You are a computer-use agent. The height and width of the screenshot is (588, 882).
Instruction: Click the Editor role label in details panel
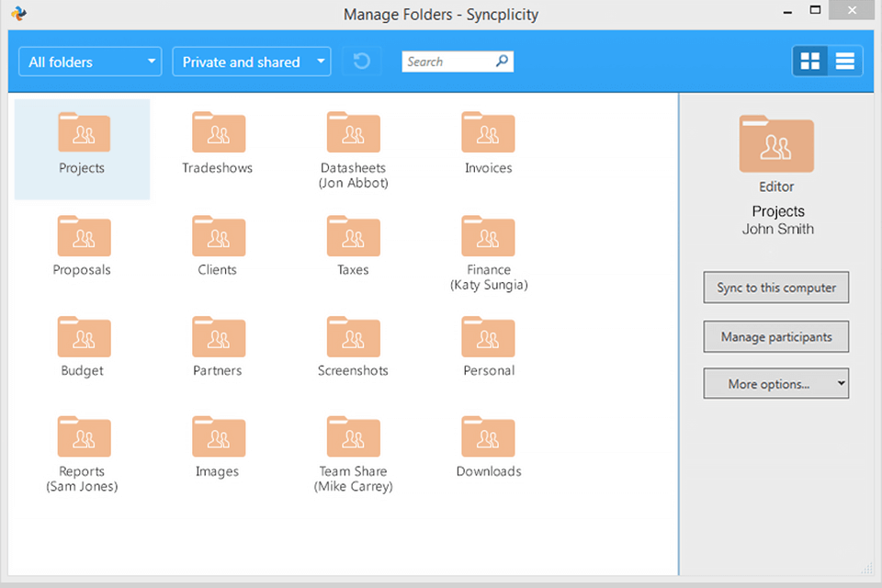click(776, 187)
